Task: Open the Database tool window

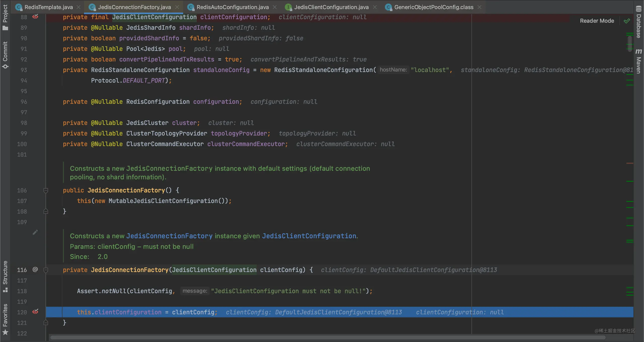Action: [639, 23]
